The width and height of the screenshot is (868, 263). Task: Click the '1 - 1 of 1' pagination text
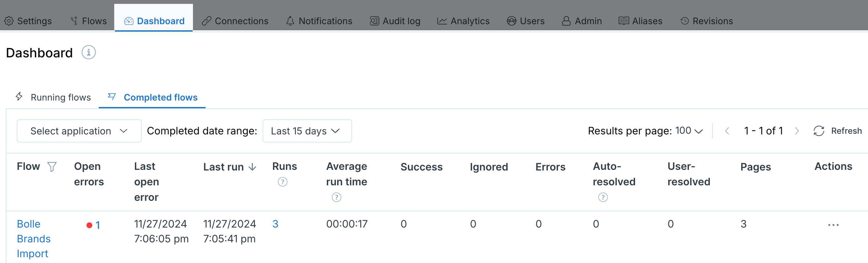(x=763, y=131)
